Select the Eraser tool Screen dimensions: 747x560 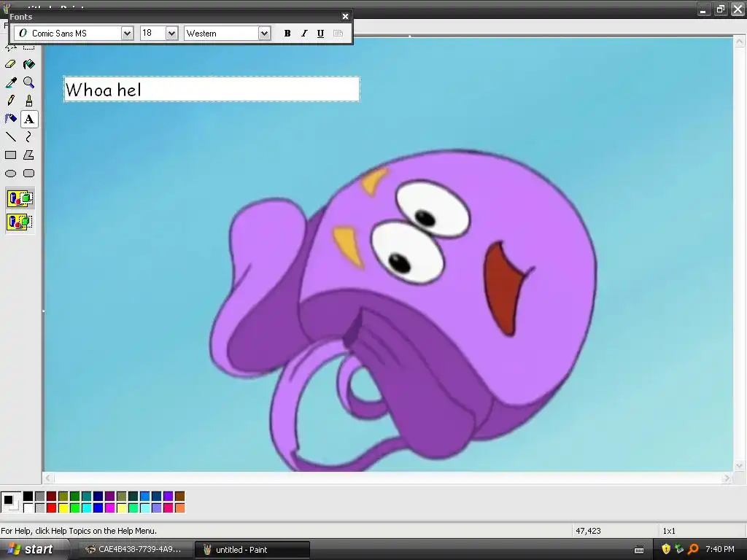[10, 64]
